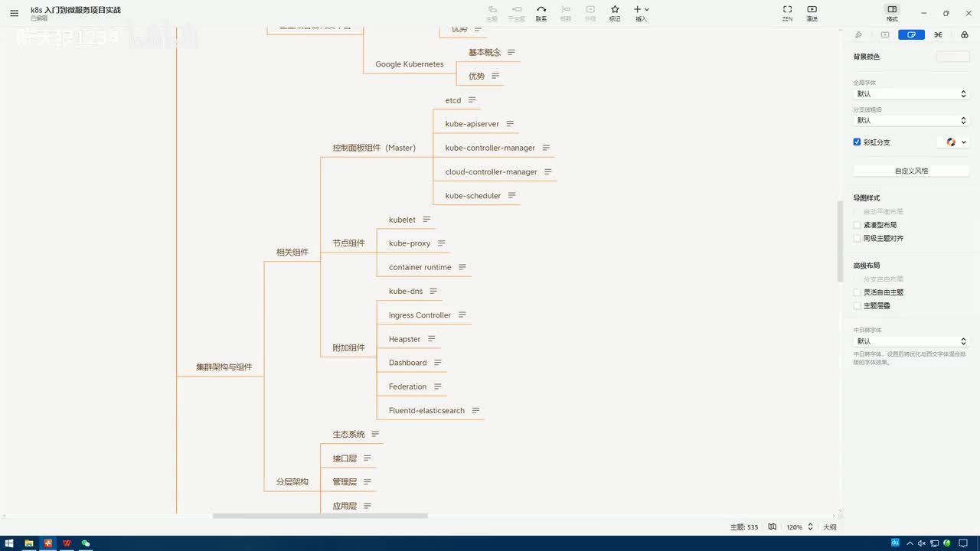Uncheck the 彩虹分支 rainbow branch checkbox
Image resolution: width=980 pixels, height=551 pixels.
click(857, 142)
